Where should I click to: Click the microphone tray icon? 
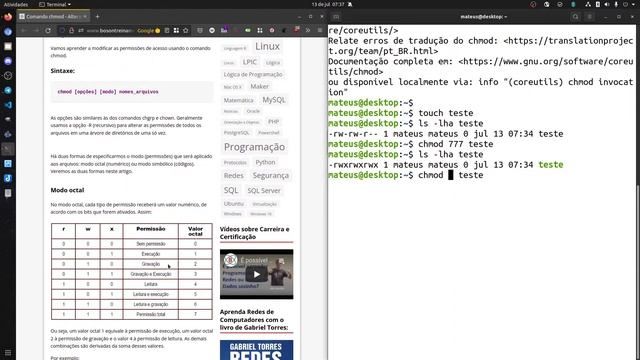pos(616,4)
